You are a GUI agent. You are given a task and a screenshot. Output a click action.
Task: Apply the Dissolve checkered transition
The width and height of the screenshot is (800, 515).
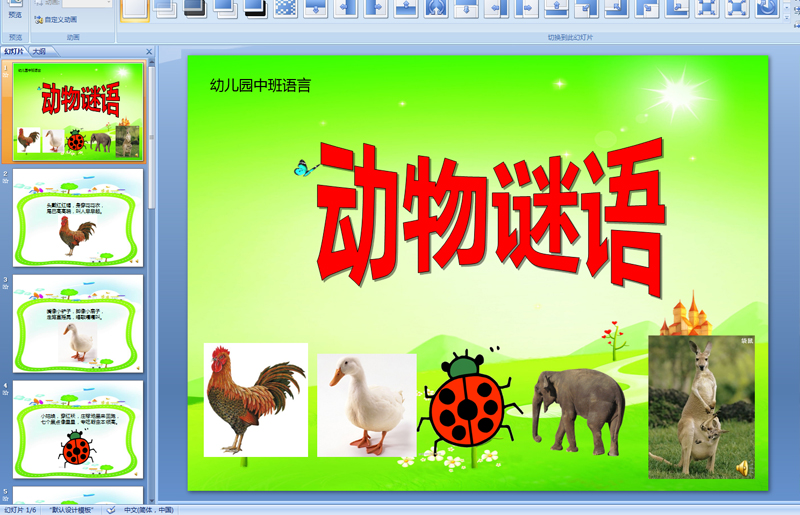click(286, 8)
